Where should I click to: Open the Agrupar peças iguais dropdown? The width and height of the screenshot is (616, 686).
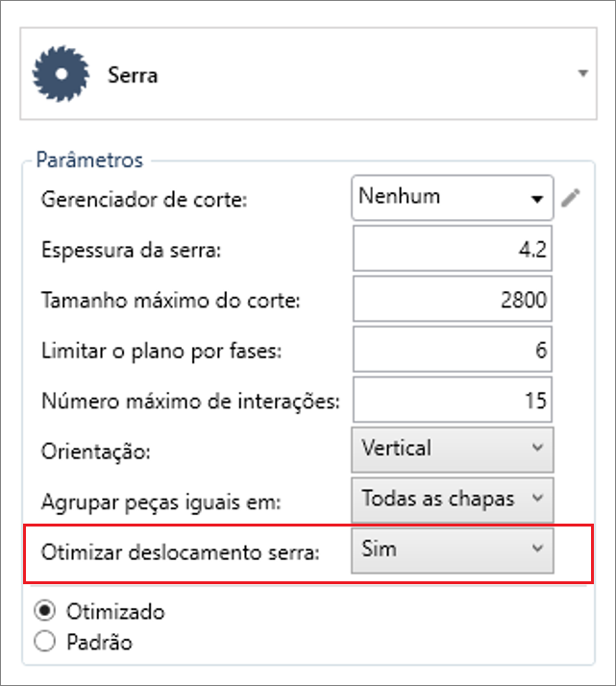tap(453, 500)
